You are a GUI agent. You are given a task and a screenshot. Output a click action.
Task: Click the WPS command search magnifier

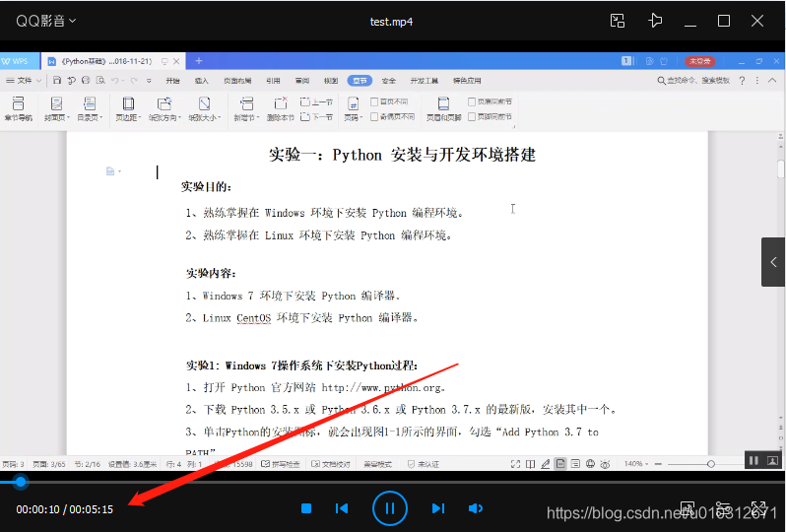[661, 81]
